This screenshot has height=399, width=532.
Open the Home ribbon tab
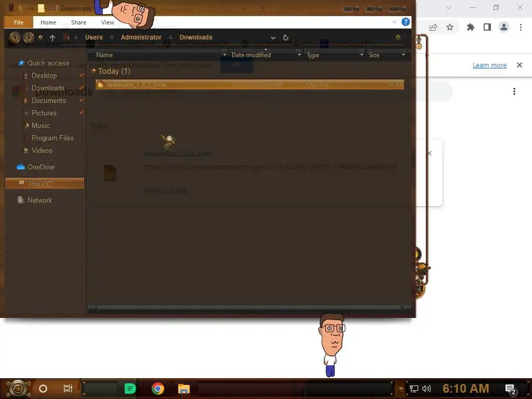pyautogui.click(x=48, y=22)
